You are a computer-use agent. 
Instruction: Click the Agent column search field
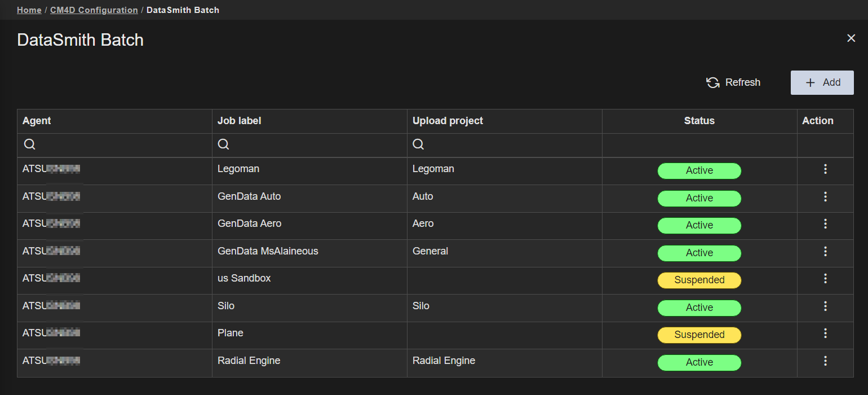click(x=118, y=145)
